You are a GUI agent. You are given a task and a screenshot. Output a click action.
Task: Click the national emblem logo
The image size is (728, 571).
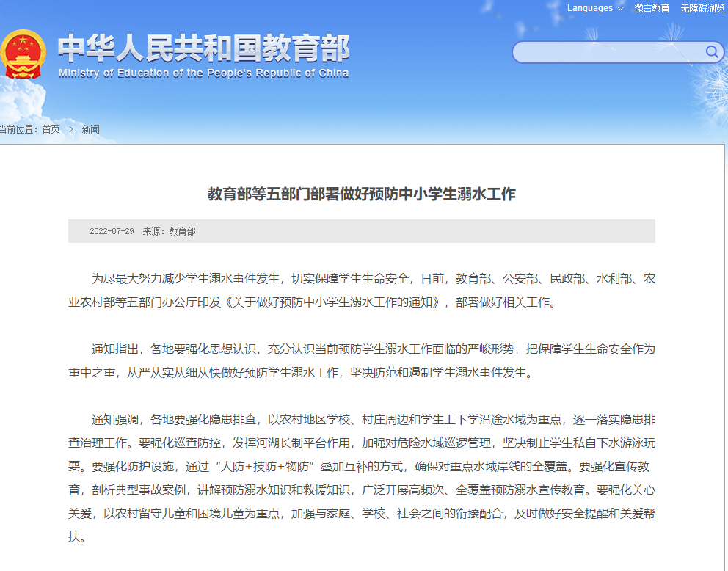(23, 55)
